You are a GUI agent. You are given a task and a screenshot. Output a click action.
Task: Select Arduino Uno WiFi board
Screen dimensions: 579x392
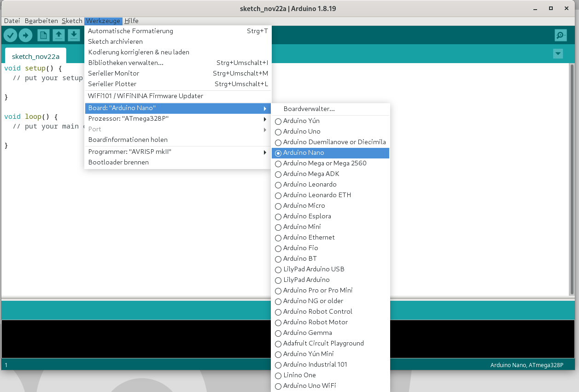(331, 386)
